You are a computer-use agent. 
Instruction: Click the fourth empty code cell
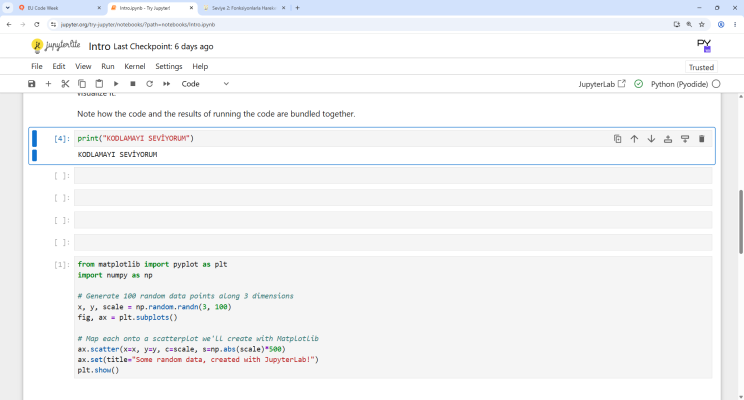point(393,242)
